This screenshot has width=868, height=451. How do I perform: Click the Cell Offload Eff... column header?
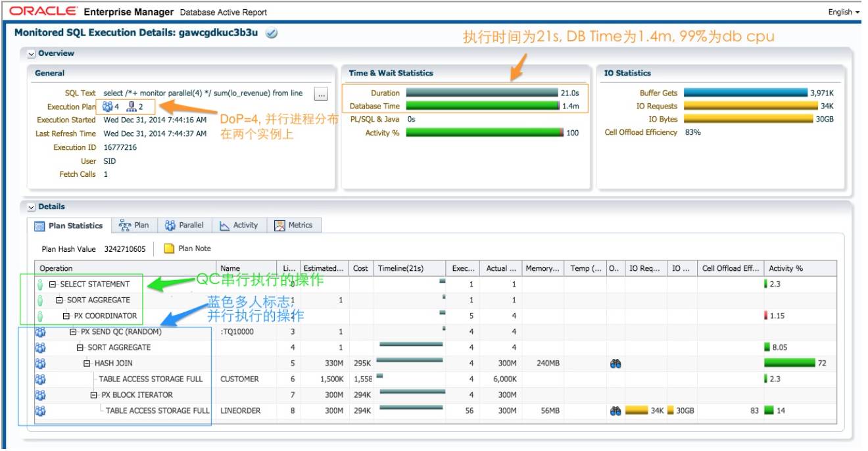pyautogui.click(x=731, y=269)
